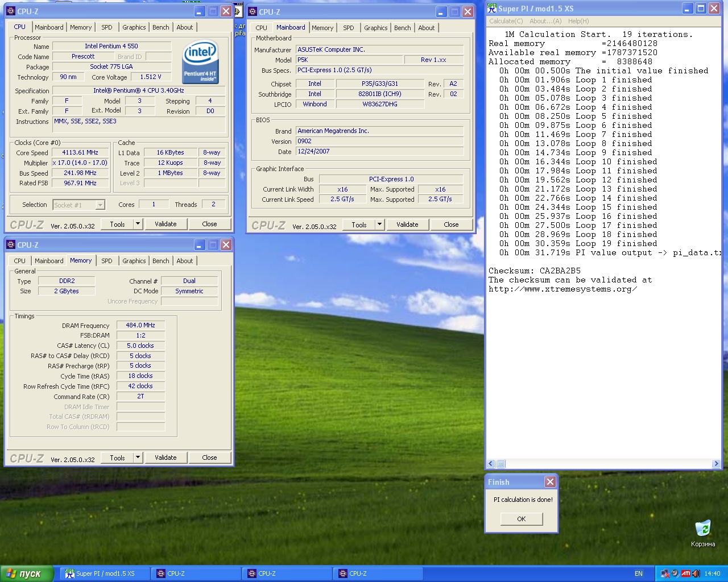Switch to Bench tab in Memory window

[x=161, y=261]
